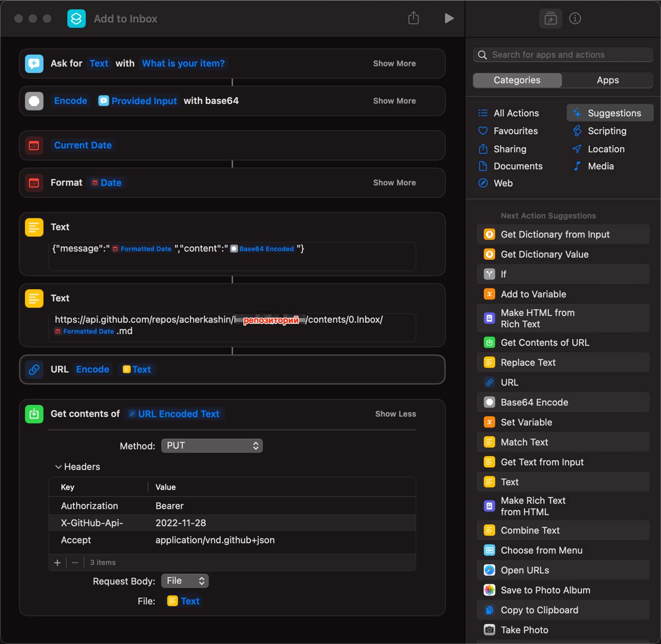
Task: Add the Get Dictionary Value suggested action
Action: coord(544,255)
